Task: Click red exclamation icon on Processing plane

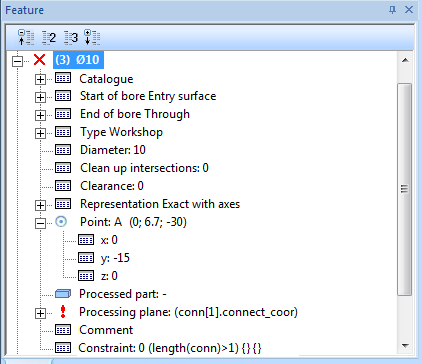Action: coord(63,312)
